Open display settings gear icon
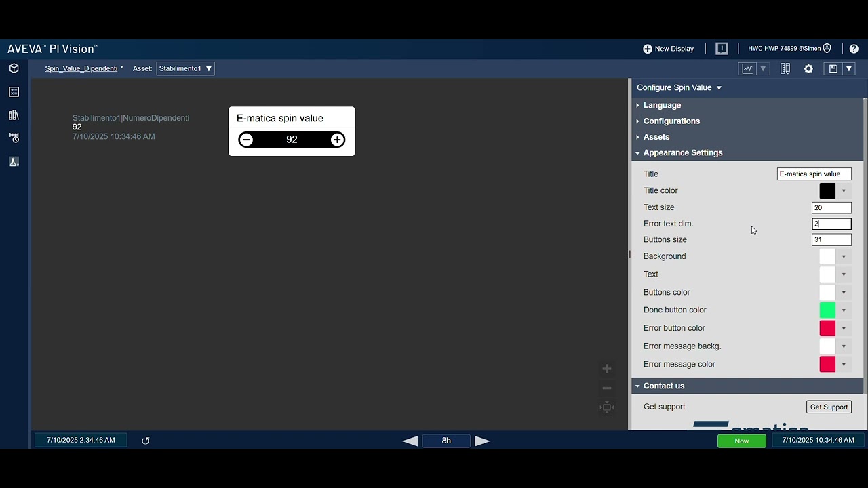The width and height of the screenshot is (868, 488). coord(808,68)
